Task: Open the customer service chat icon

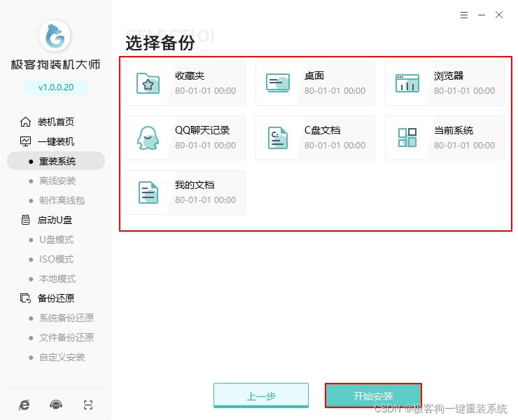Action: click(x=56, y=405)
